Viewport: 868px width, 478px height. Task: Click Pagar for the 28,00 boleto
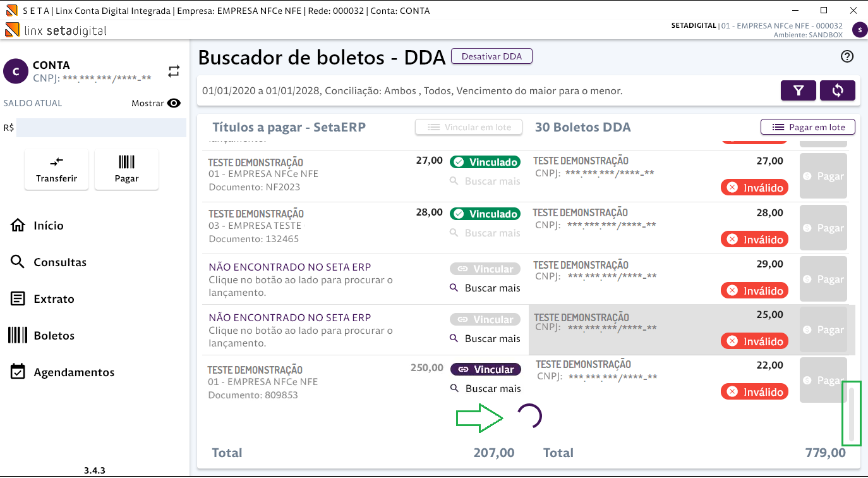(824, 228)
